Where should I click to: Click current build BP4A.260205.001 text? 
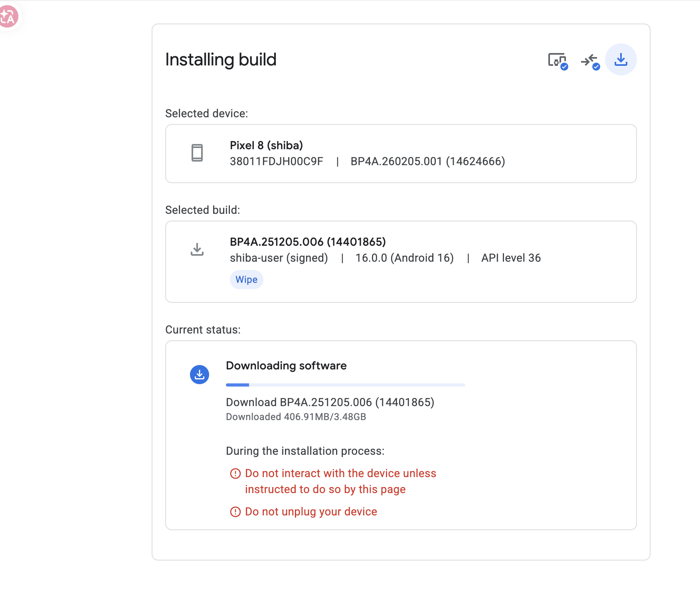click(x=427, y=162)
